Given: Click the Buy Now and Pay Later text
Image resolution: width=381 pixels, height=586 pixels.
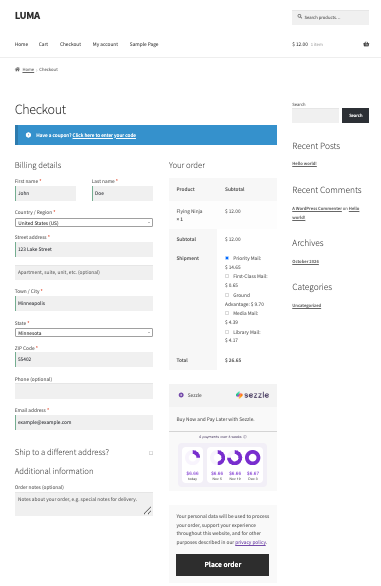Looking at the screenshot, I should (215, 419).
